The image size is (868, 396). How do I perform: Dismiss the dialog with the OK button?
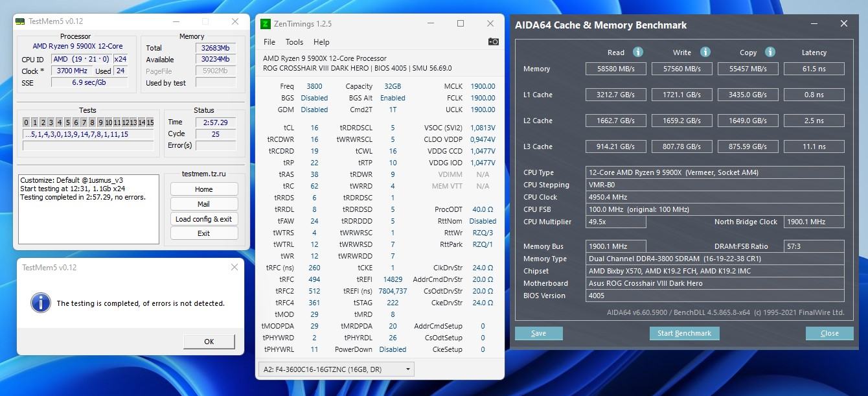pos(209,342)
